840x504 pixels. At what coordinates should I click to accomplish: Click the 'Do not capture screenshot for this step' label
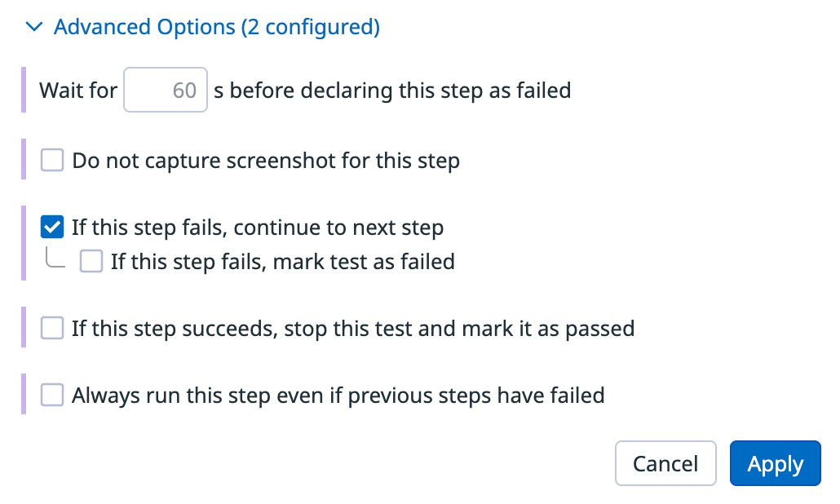point(266,161)
